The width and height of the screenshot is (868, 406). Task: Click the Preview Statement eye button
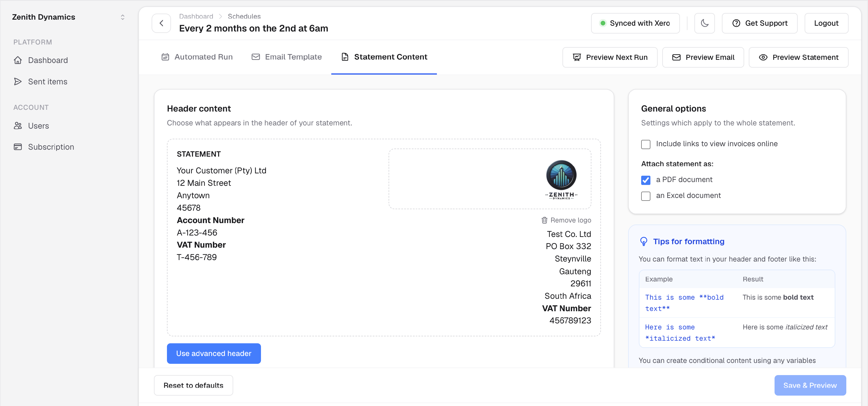tap(798, 57)
